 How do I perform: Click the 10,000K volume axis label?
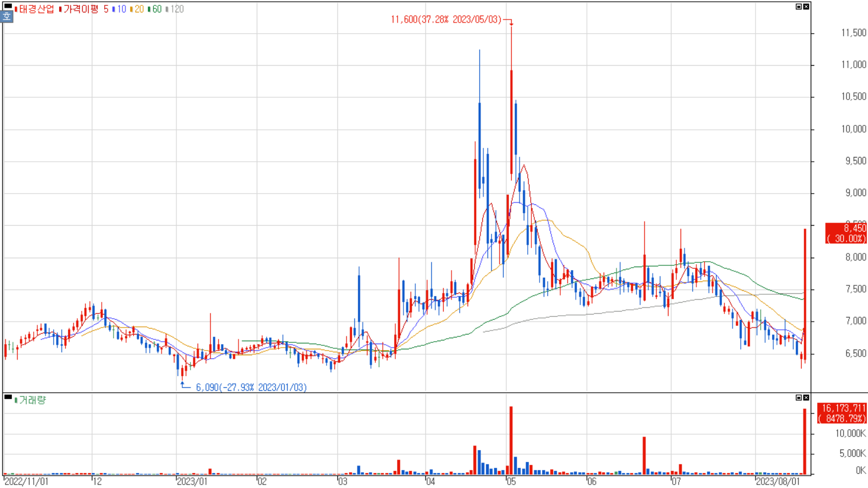(851, 434)
